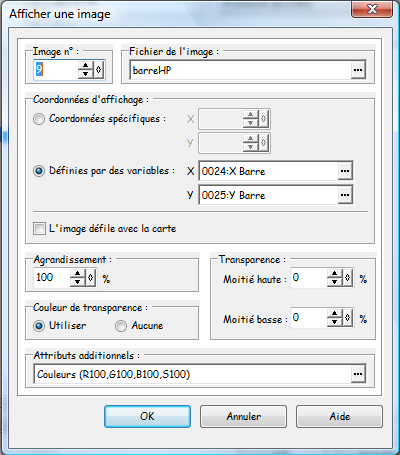Open additional attributes Couleurs editor
Screen dimensions: 400x455
tap(358, 374)
